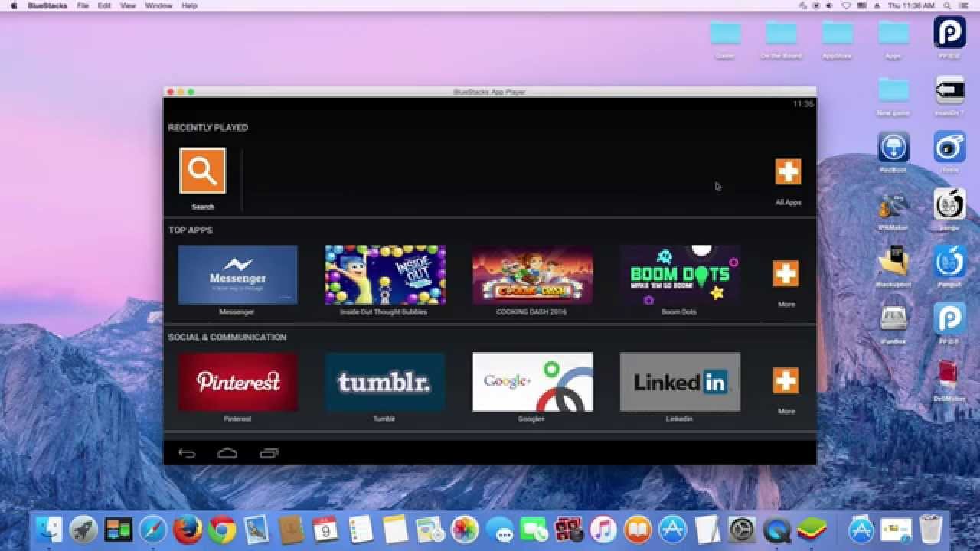Screen dimensions: 980x551
Task: Open Messages from the dock
Action: [x=499, y=530]
